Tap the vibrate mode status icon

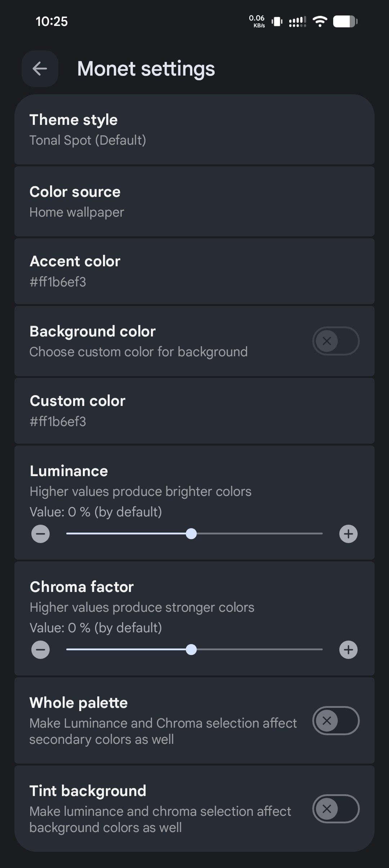[x=277, y=22]
